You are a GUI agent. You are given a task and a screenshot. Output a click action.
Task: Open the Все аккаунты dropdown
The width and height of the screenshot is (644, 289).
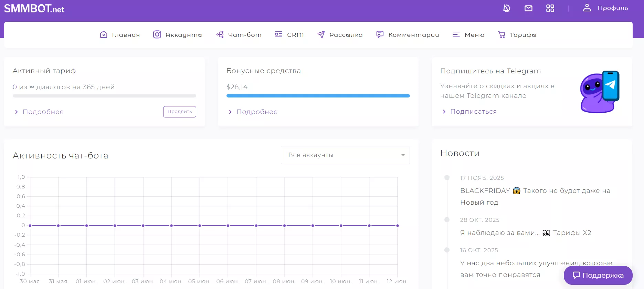pyautogui.click(x=345, y=155)
